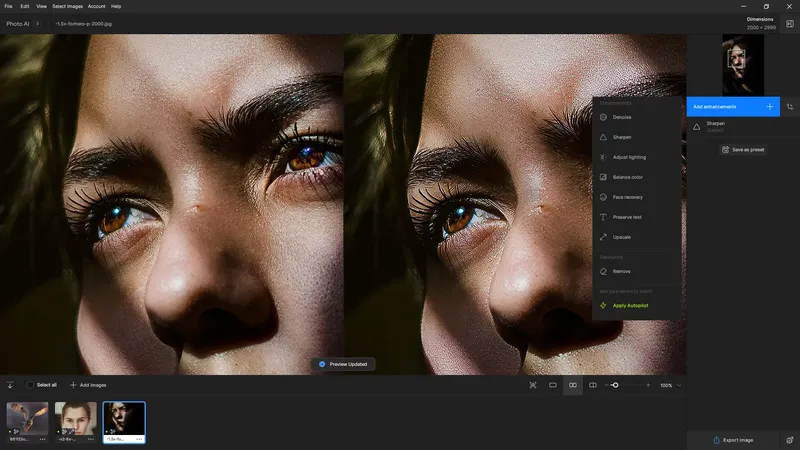
Task: Open the crop and rotate tool
Action: (790, 107)
